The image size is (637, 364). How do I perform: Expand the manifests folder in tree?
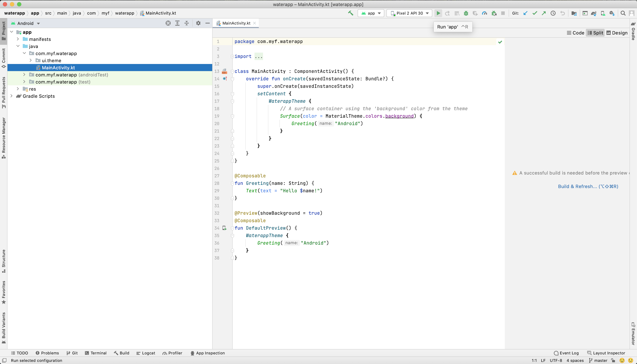pos(18,39)
